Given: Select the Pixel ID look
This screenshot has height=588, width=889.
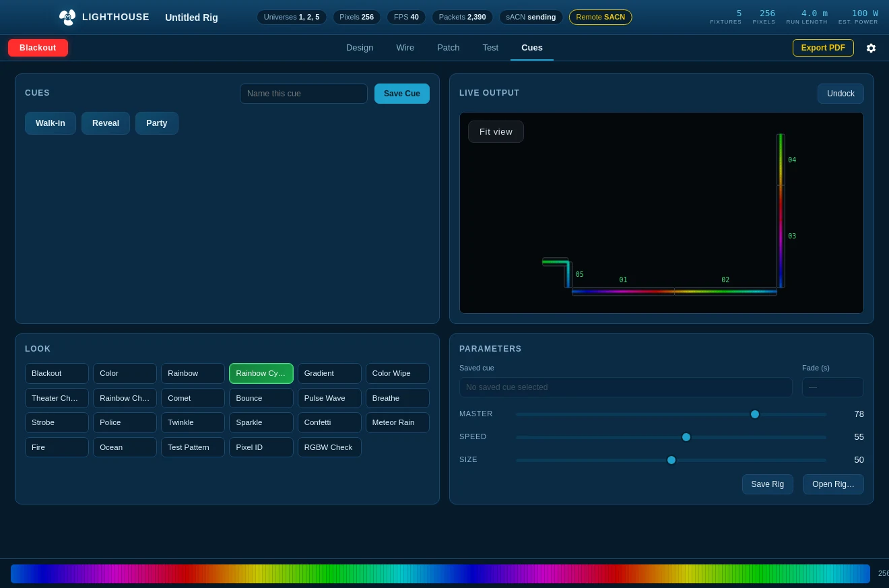Looking at the screenshot, I should point(261,447).
